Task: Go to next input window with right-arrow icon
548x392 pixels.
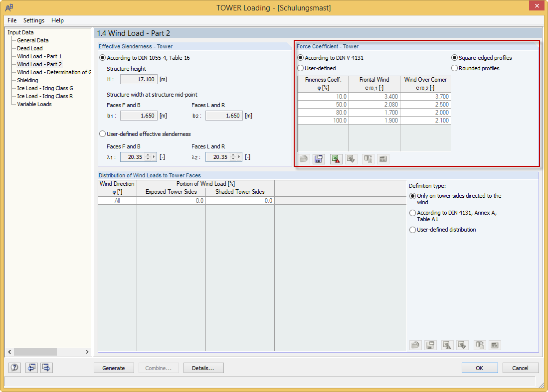Action: (46, 368)
